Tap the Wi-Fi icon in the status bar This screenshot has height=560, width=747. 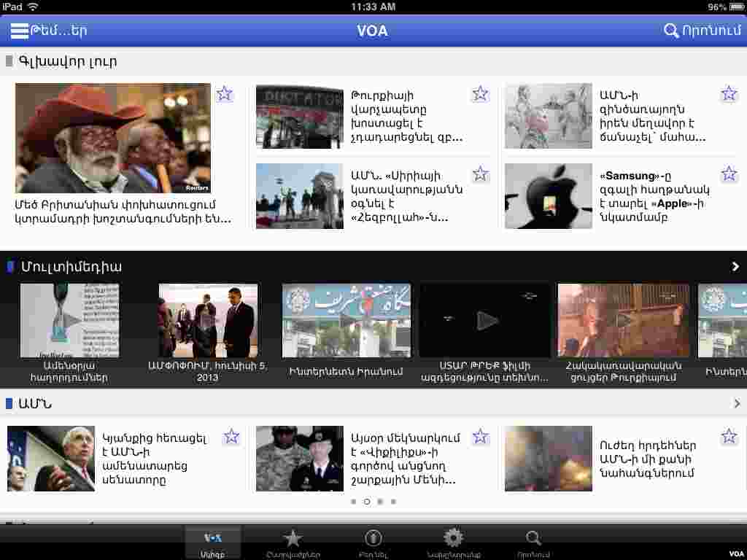coord(33,7)
